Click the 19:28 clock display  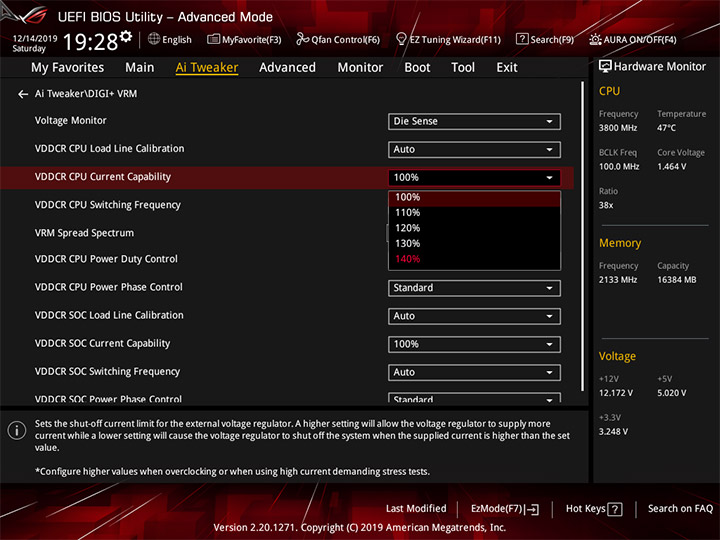(x=90, y=42)
